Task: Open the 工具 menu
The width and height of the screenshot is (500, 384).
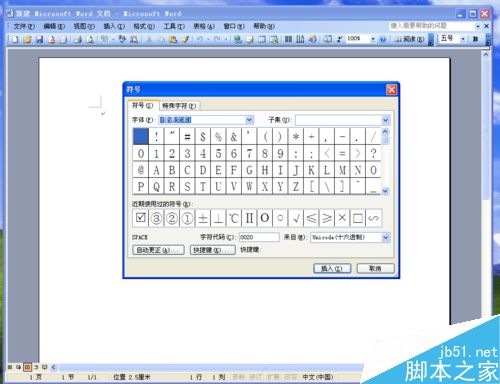Action: click(x=174, y=26)
